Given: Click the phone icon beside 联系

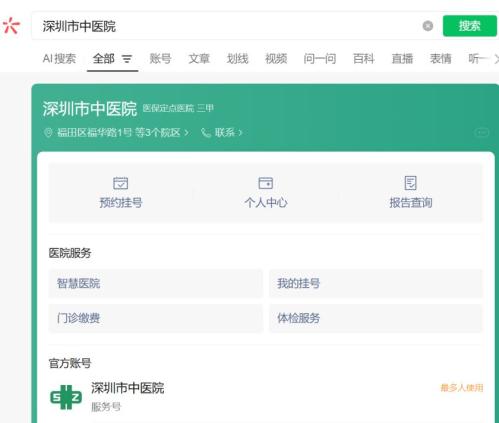Looking at the screenshot, I should 206,133.
